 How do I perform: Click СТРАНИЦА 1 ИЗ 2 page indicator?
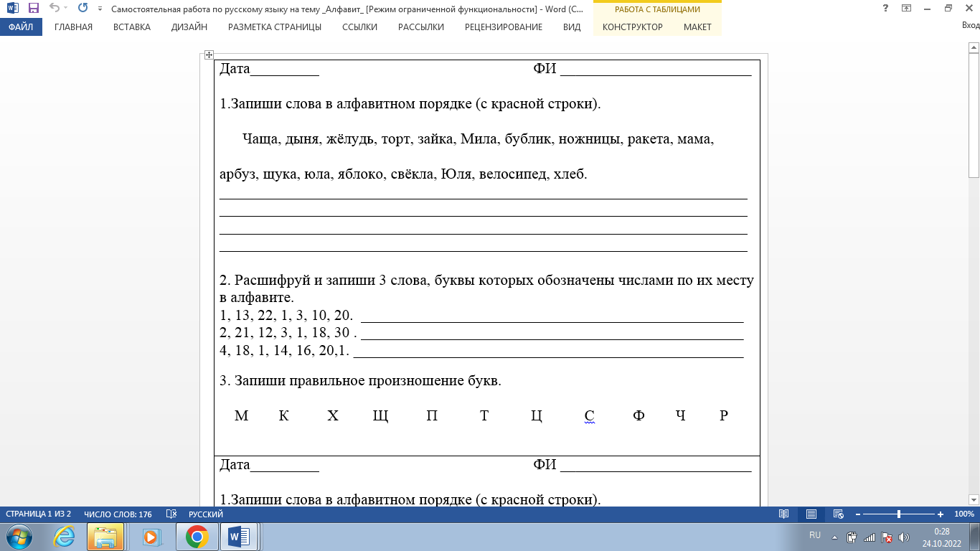click(39, 514)
